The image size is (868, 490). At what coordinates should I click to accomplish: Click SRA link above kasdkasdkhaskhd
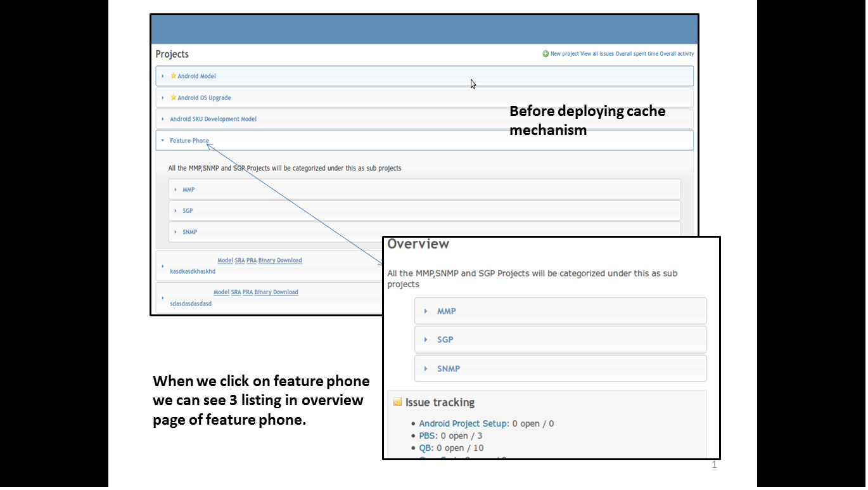pos(240,261)
